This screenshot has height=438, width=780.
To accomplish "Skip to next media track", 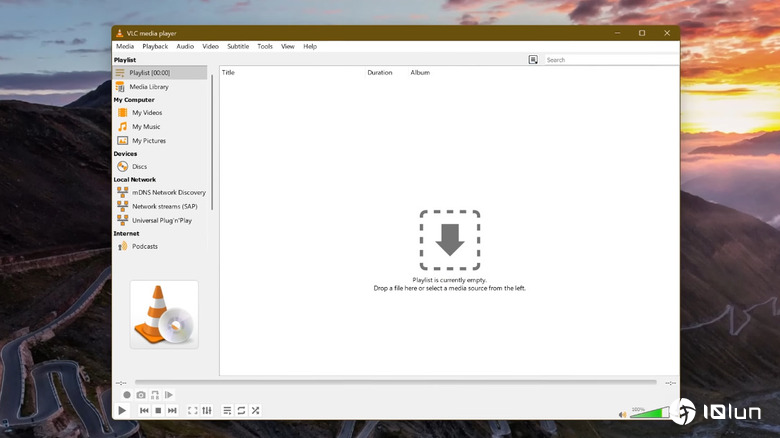I will point(172,410).
